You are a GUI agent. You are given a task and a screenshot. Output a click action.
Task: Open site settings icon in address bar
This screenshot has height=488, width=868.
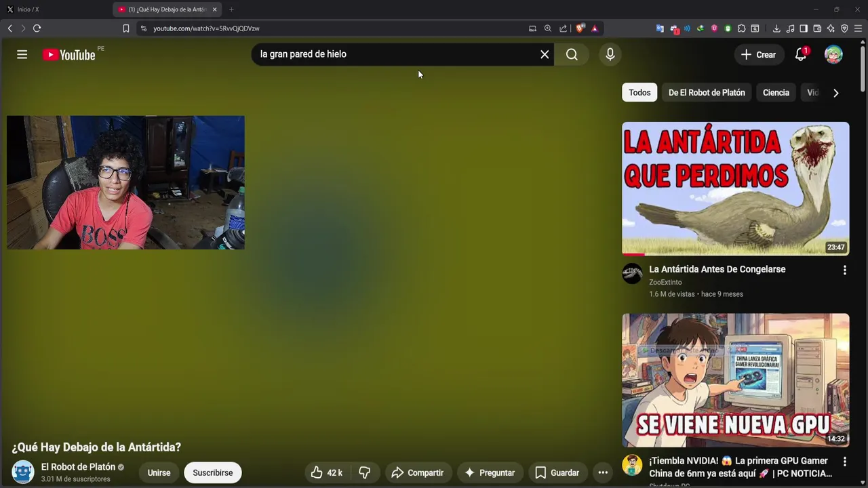(143, 28)
